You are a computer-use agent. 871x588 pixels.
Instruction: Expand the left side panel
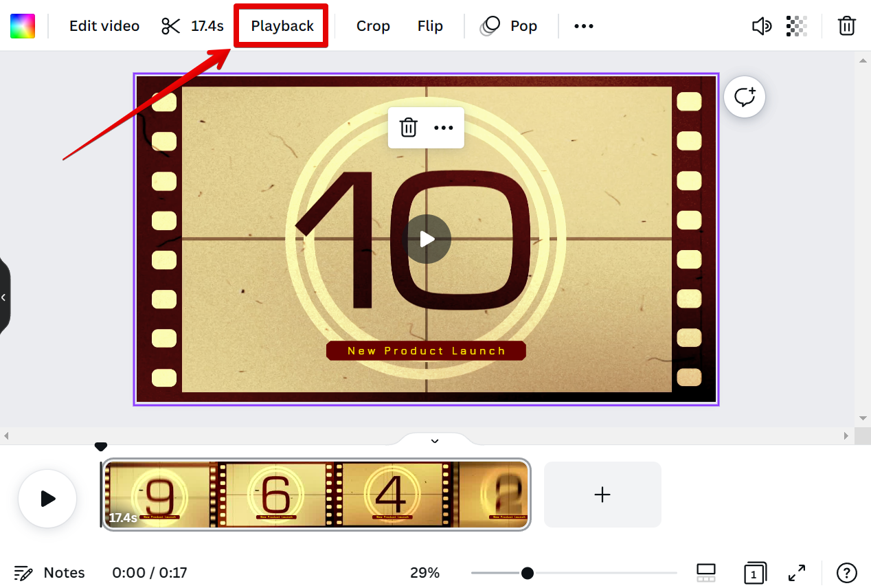coord(4,297)
